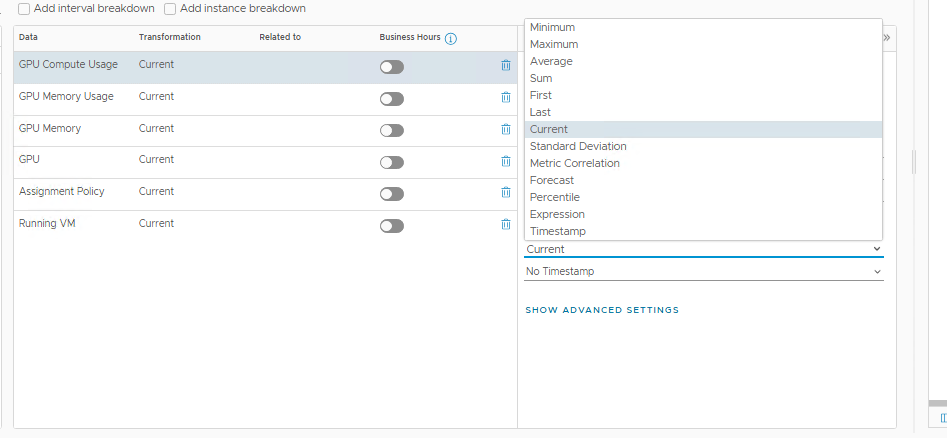Delete the GPU data row
This screenshot has width=947, height=438.
coord(505,161)
